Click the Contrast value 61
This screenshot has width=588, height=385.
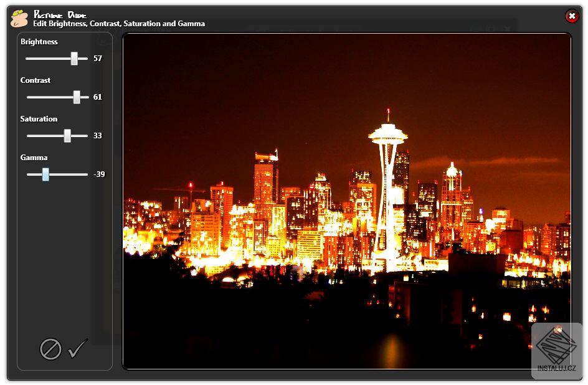98,97
